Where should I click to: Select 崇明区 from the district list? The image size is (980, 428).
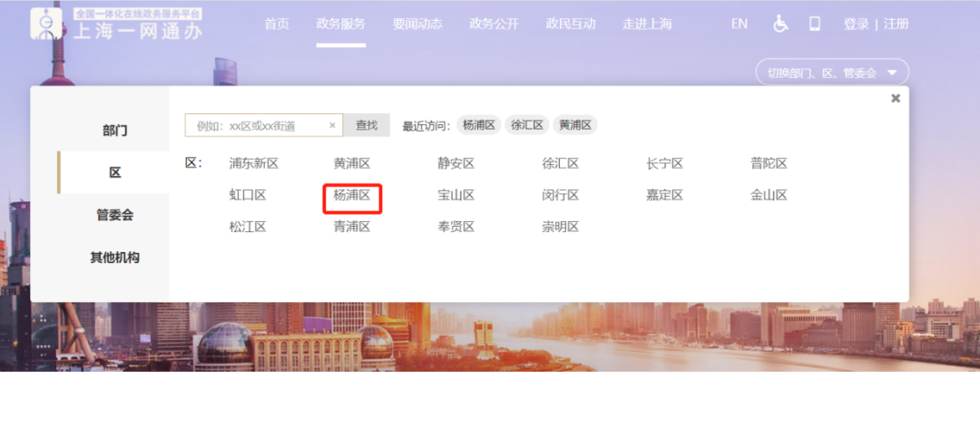point(560,227)
